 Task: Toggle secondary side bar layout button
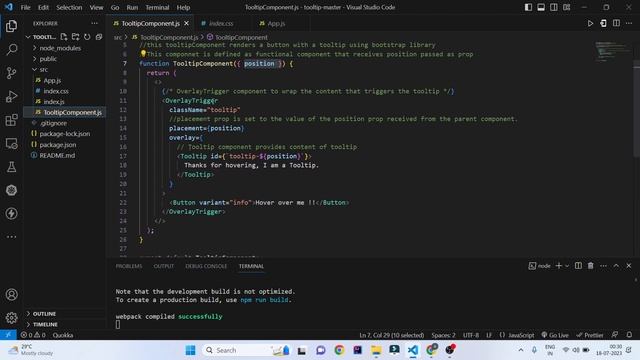[x=554, y=7]
